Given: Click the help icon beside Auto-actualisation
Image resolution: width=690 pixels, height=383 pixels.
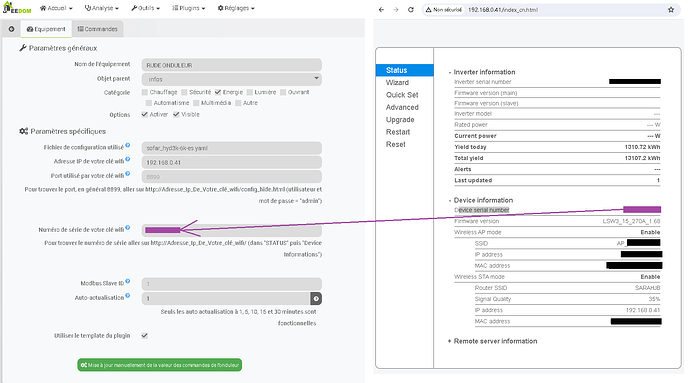Looking at the screenshot, I should point(128,295).
